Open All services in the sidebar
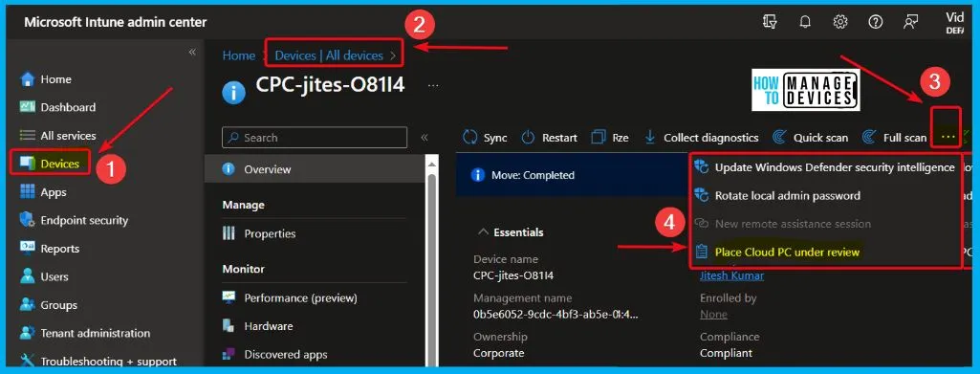This screenshot has width=980, height=374. tap(58, 136)
